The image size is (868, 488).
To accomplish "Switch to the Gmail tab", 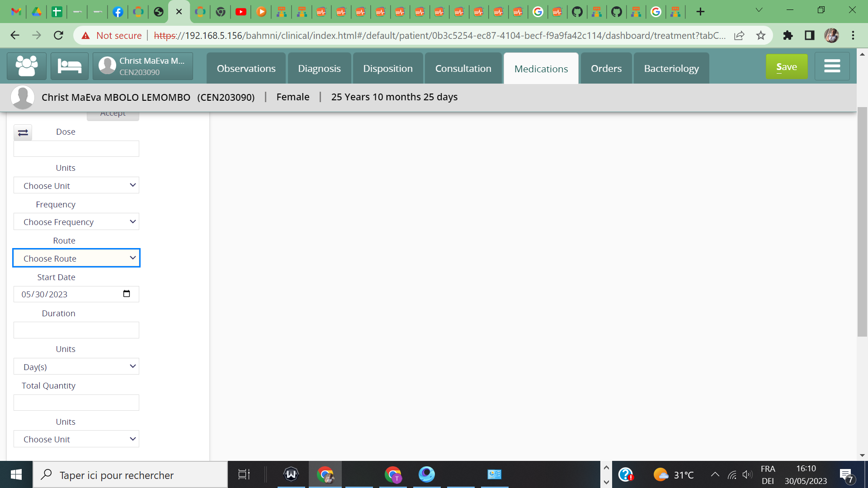I will [16, 12].
